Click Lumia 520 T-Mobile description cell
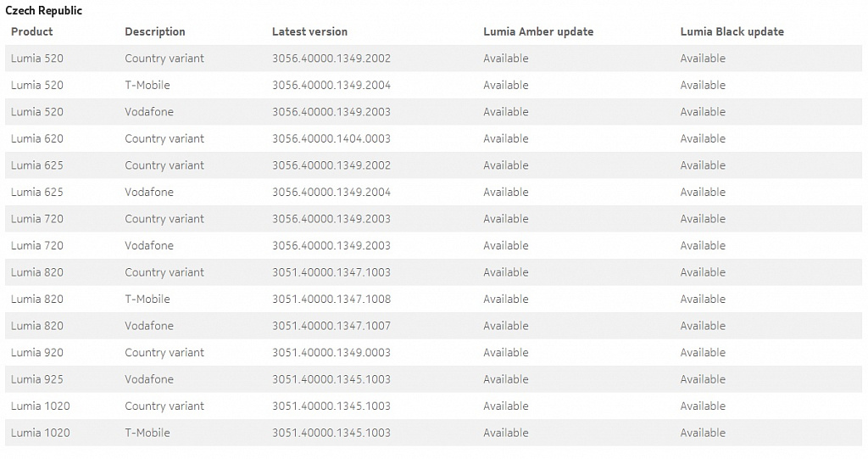The image size is (868, 459). pyautogui.click(x=147, y=85)
